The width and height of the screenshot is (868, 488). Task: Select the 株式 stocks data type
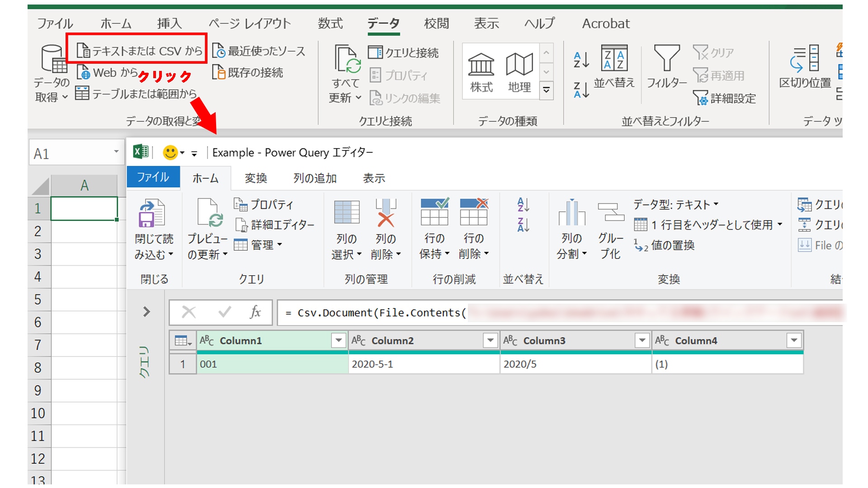point(481,71)
